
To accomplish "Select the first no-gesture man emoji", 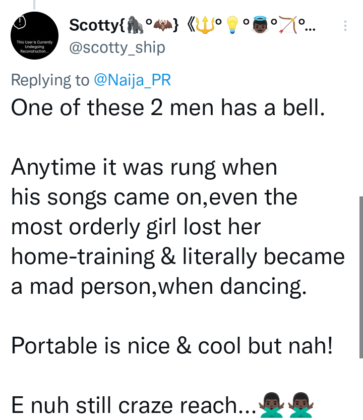I will pos(272,405).
